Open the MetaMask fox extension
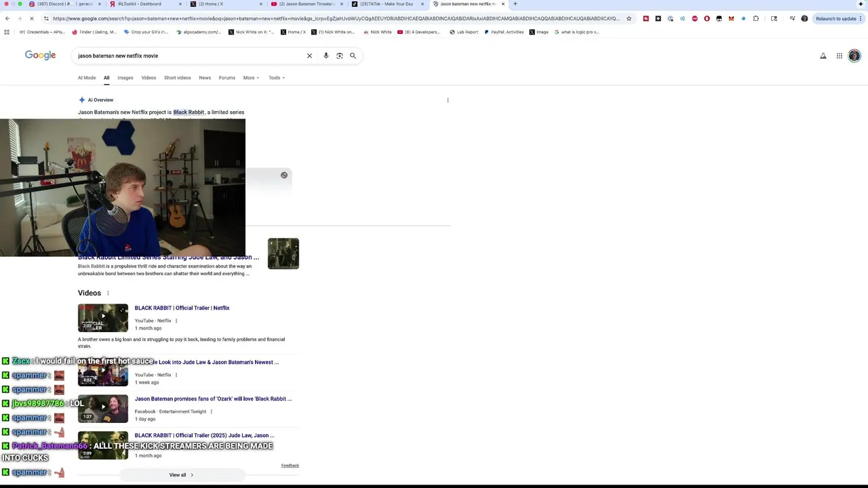Image resolution: width=868 pixels, height=488 pixels. (x=731, y=18)
